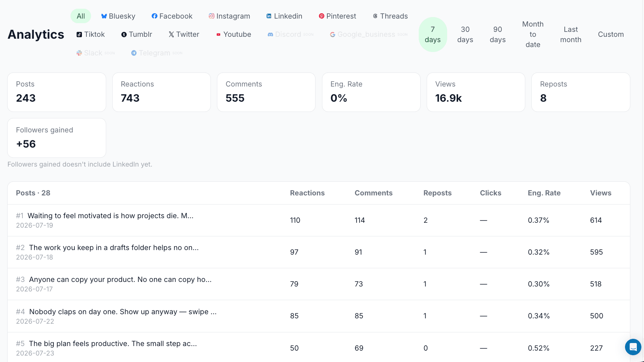This screenshot has width=644, height=362.
Task: Click the Tumblr logo icon
Action: (x=124, y=35)
